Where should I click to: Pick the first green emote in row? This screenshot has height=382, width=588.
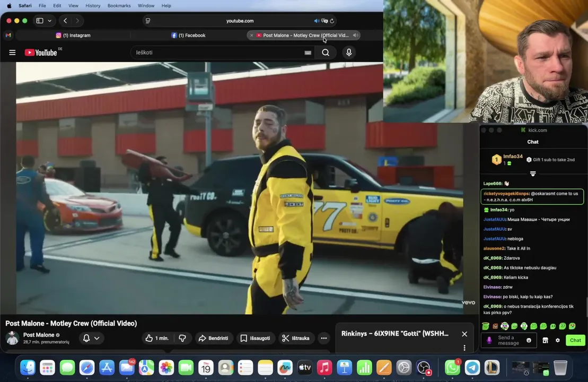click(486, 326)
